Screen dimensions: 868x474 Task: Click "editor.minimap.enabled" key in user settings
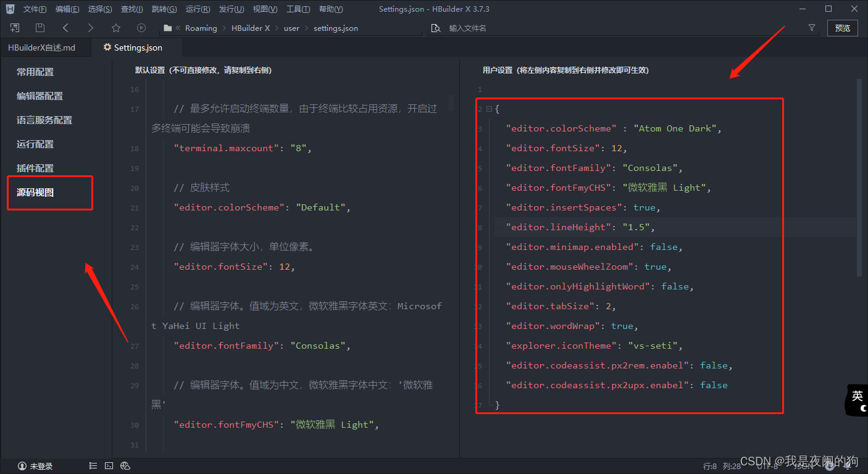(572, 247)
